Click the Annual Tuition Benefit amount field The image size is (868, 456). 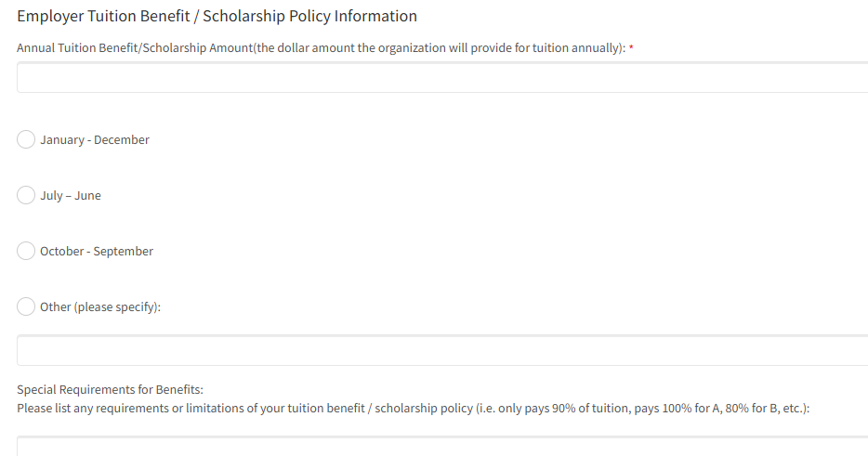[x=442, y=78]
